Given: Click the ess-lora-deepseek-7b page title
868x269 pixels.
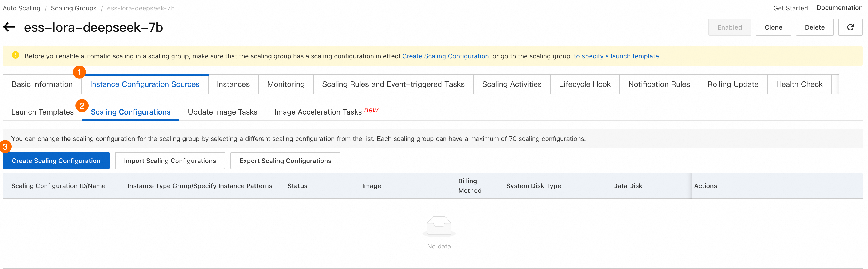Looking at the screenshot, I should coord(93,27).
